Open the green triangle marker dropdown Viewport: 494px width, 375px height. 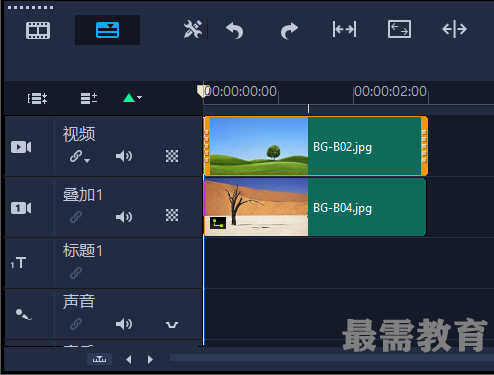[132, 98]
